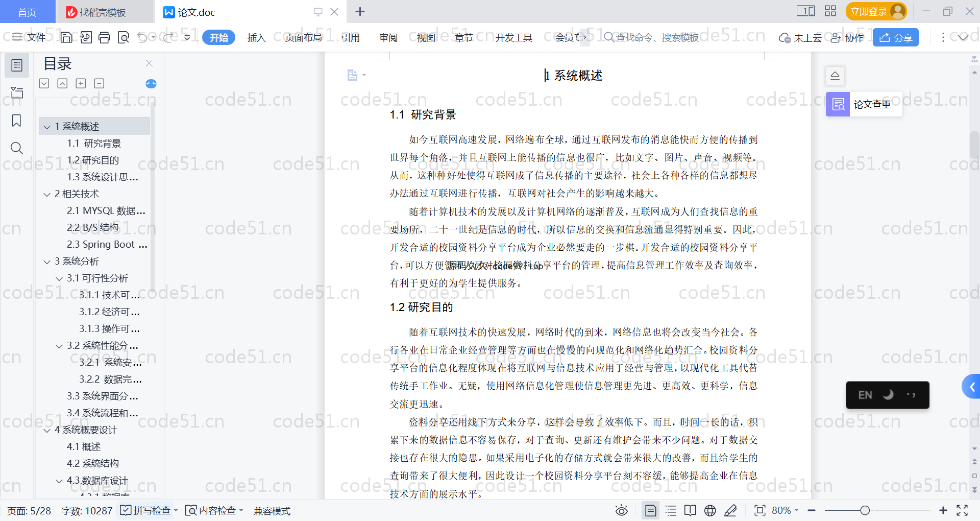Click the 论文查重 button

(x=864, y=104)
